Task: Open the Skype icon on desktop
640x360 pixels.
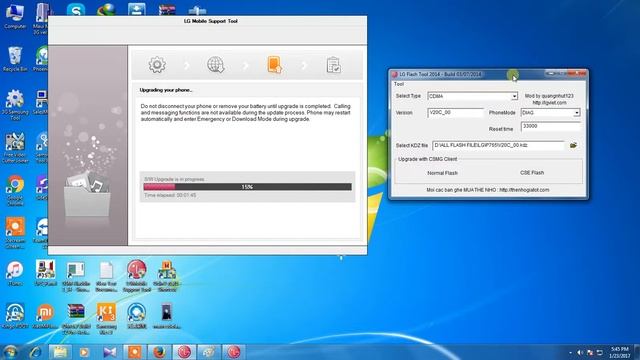Action: 76,10
